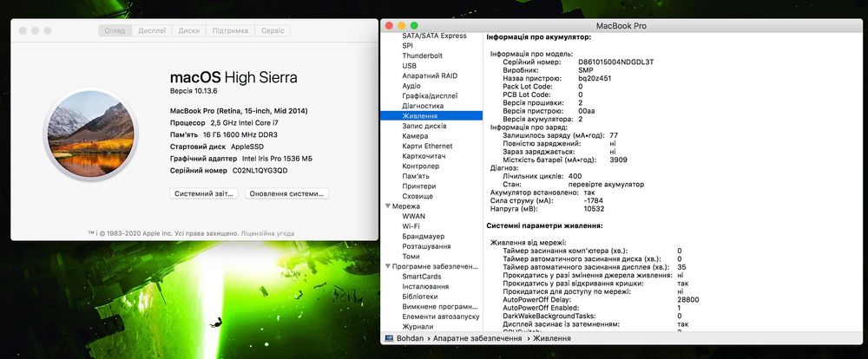868x359 pixels.
Task: Open the Сервіс tab
Action: pyautogui.click(x=273, y=31)
